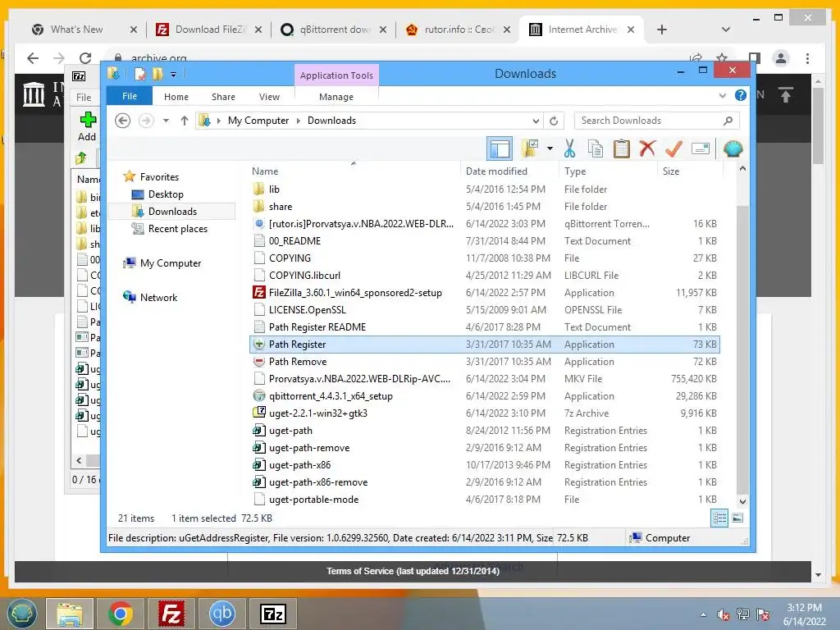840x630 pixels.
Task: Reload the archive.org page in Chrome
Action: 85,58
